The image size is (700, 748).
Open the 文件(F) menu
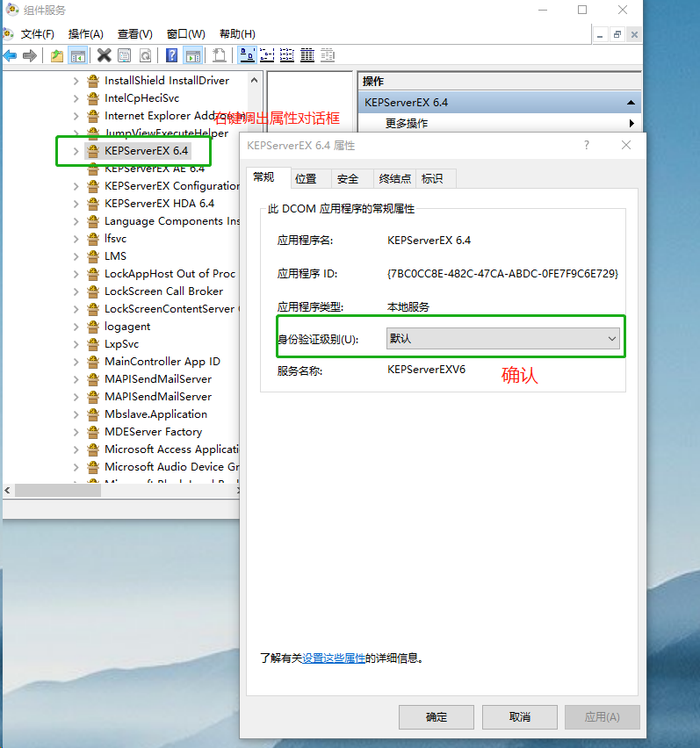[x=38, y=34]
